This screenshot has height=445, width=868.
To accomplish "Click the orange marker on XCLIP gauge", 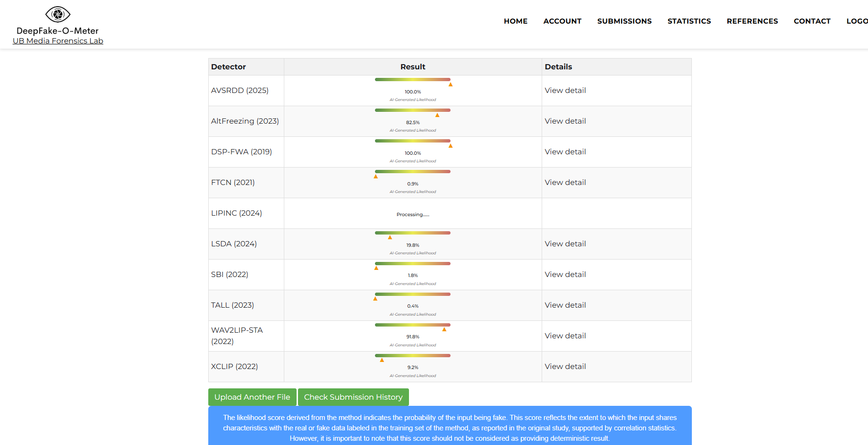I will (x=382, y=360).
